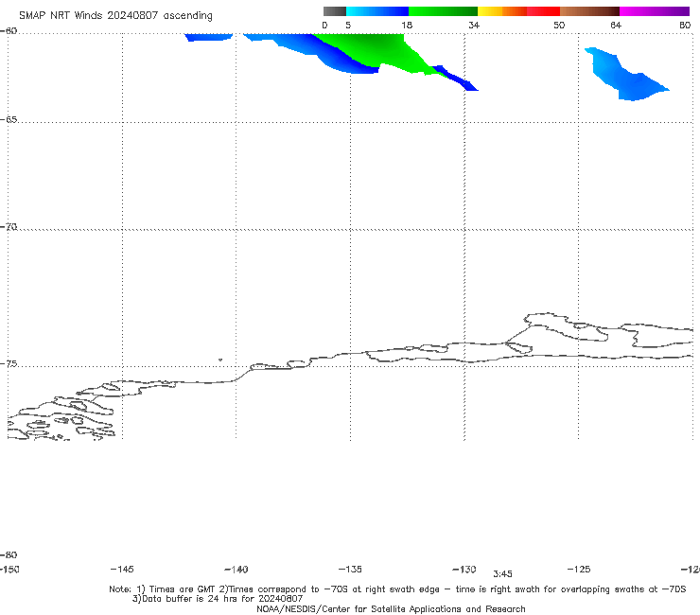The width and height of the screenshot is (700, 615).
Task: Click the longitude label '-125'
Action: pyautogui.click(x=579, y=569)
